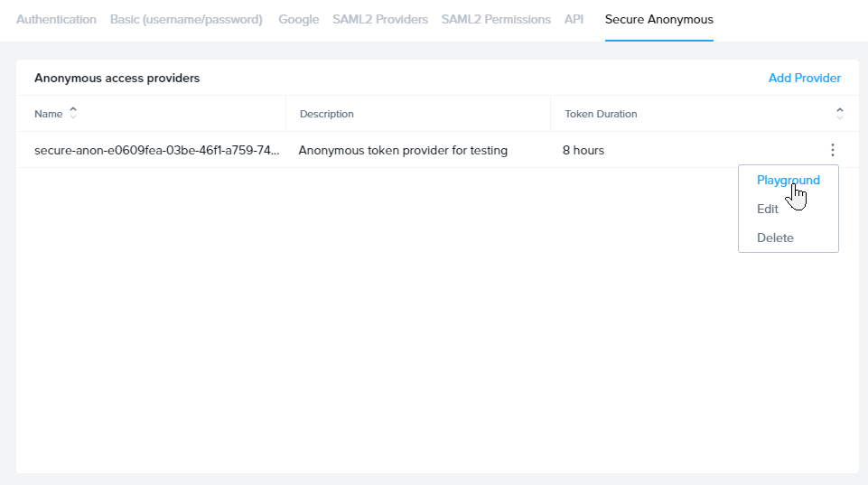Select the Secure Anonymous tab
Viewport: 868px width, 485px height.
(658, 19)
